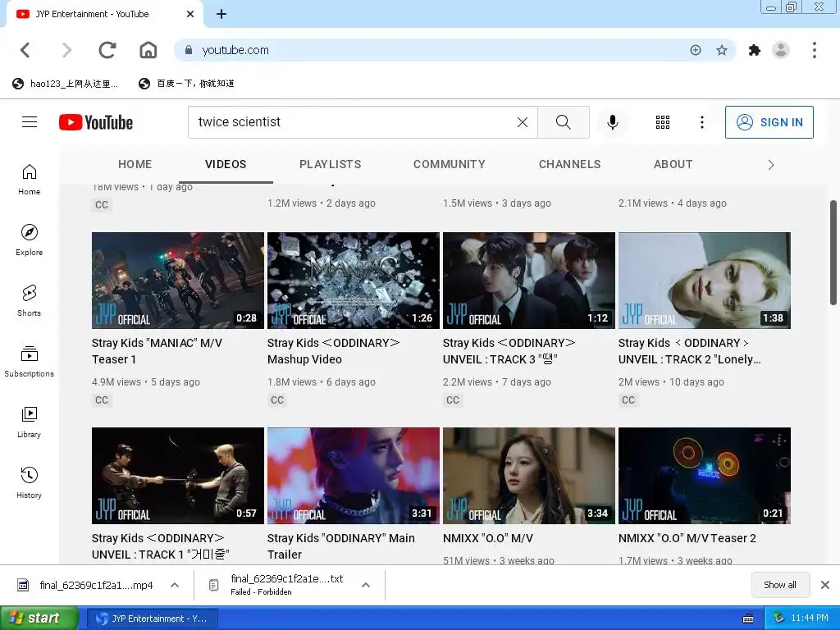Click the search magnifier button
This screenshot has height=630, width=840.
[x=563, y=122]
